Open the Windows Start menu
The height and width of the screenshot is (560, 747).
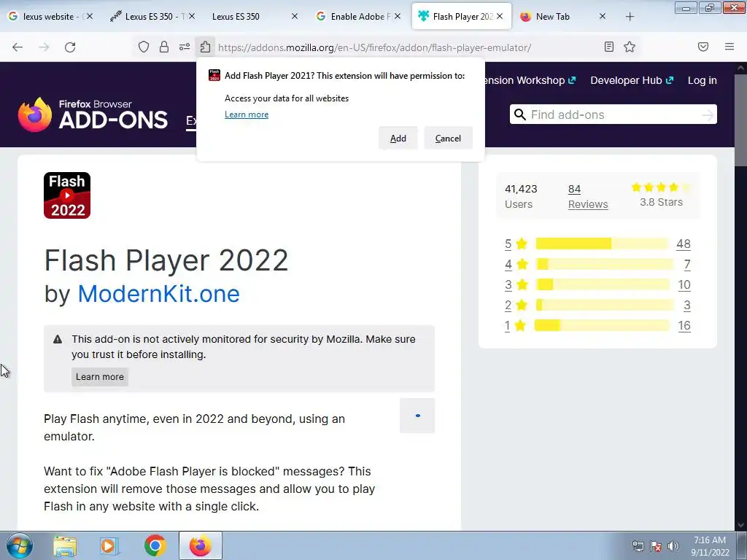[19, 545]
